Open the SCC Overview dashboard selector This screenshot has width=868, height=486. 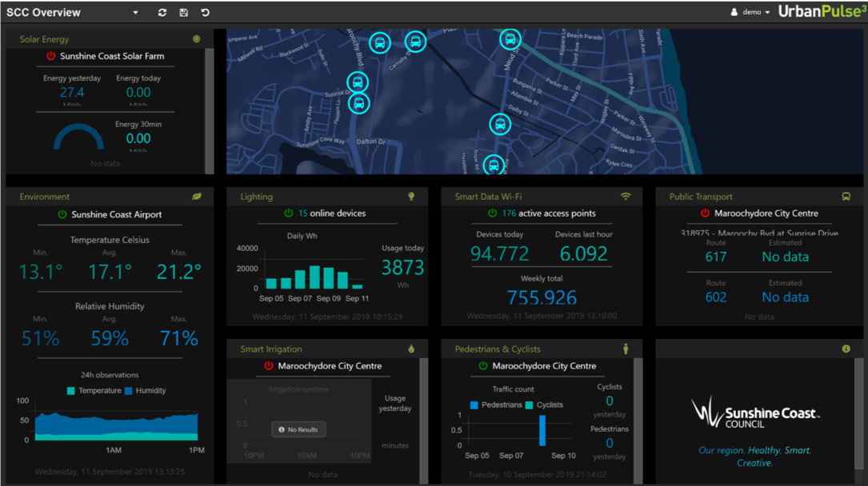(136, 12)
